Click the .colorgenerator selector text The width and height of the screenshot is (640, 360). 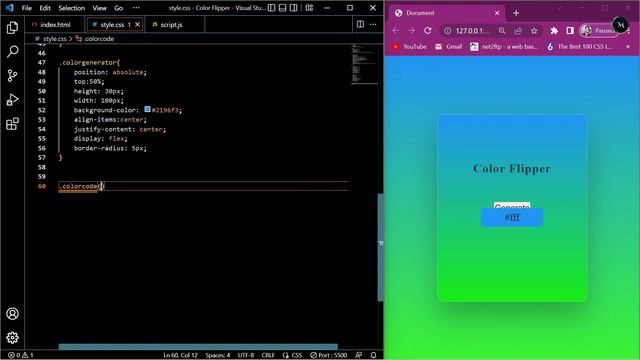89,62
